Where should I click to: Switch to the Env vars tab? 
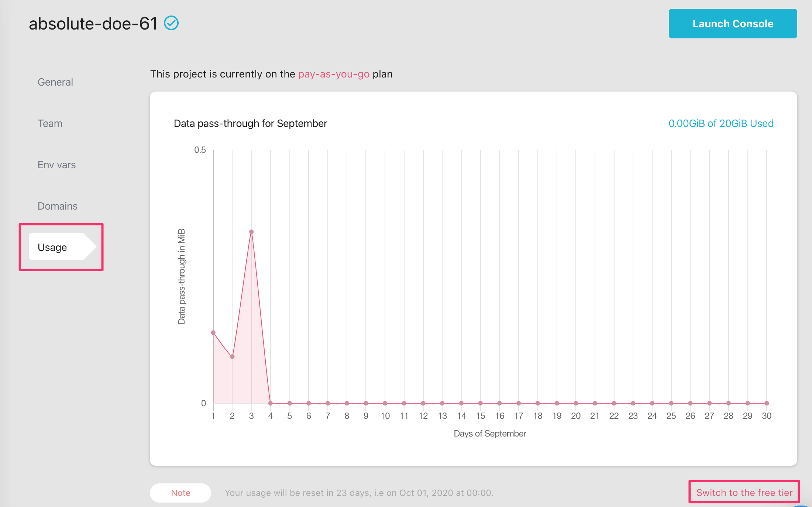[x=56, y=165]
